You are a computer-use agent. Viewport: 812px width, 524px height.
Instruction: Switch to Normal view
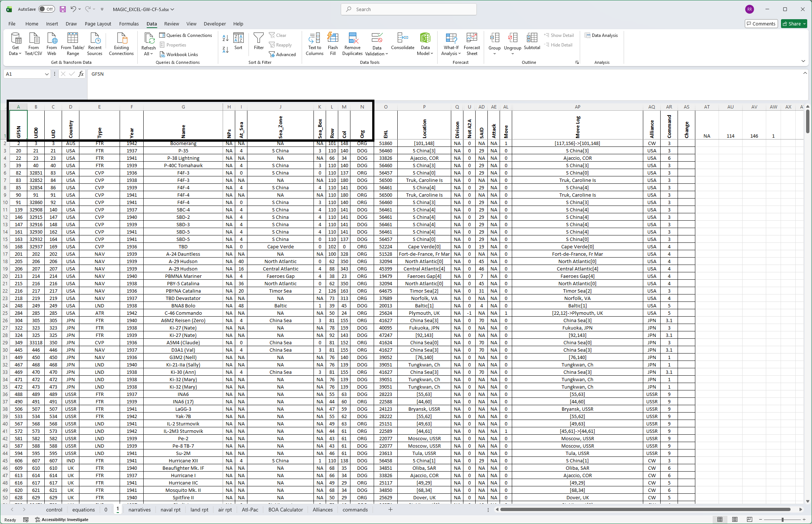coord(720,519)
